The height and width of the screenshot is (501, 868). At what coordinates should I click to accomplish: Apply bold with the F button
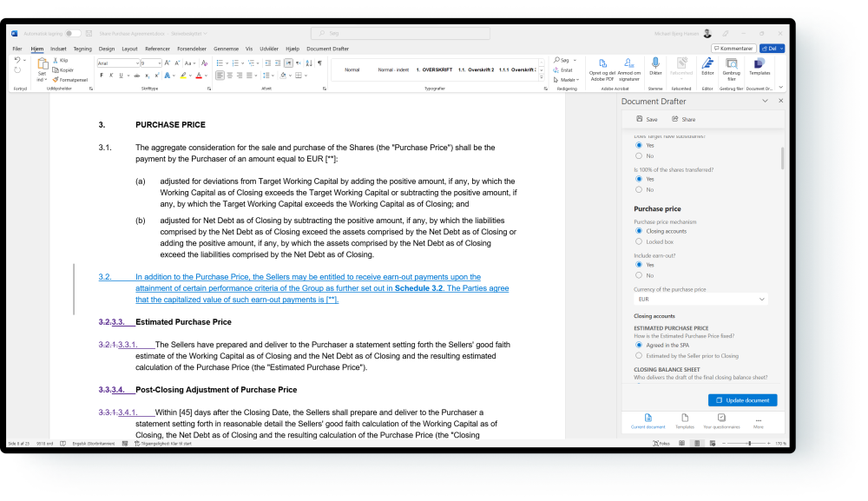pyautogui.click(x=102, y=76)
